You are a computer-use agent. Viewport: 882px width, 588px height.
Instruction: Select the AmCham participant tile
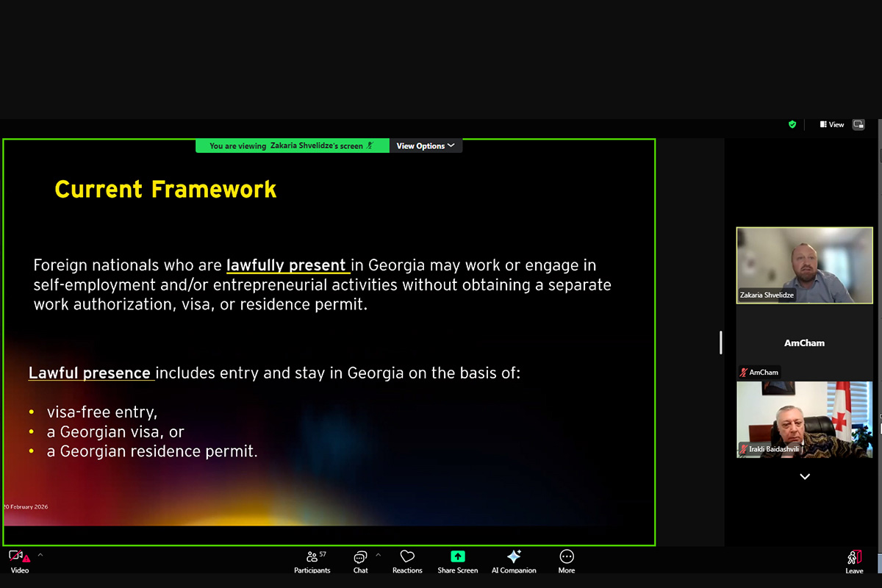pos(804,343)
